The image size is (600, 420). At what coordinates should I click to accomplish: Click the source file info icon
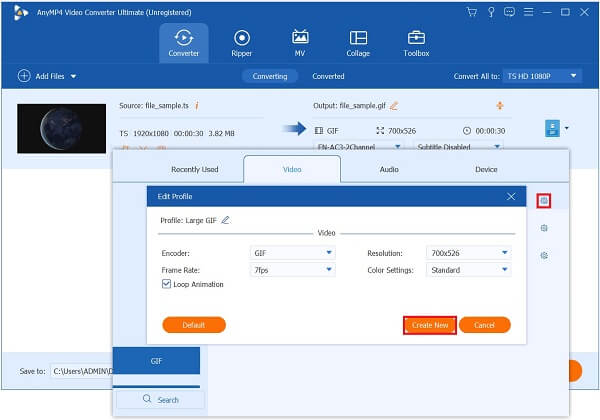tap(197, 105)
